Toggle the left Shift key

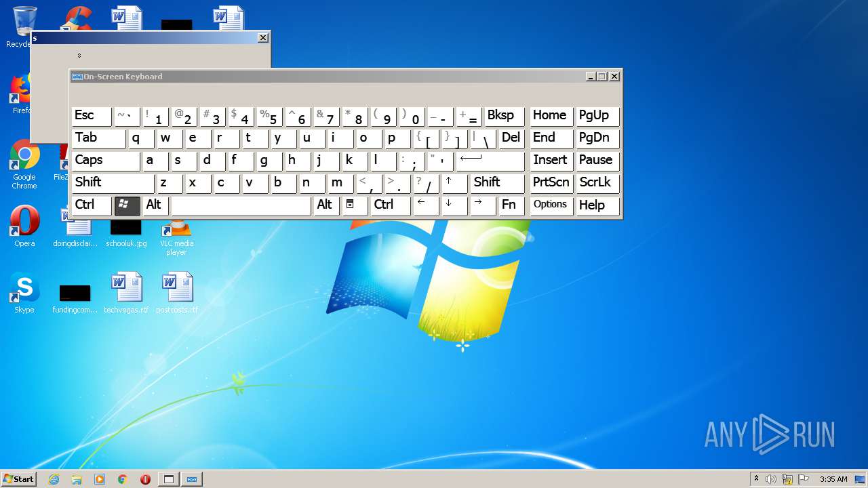coord(113,183)
